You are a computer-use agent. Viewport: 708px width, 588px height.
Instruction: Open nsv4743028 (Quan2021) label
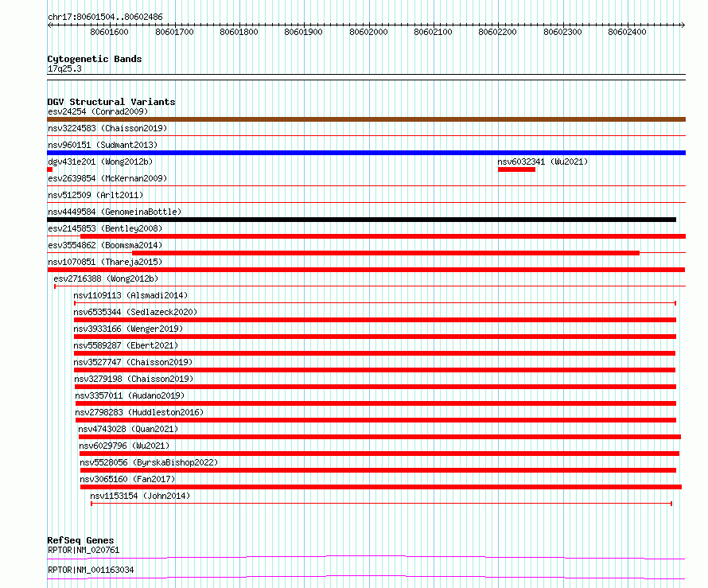click(x=128, y=429)
